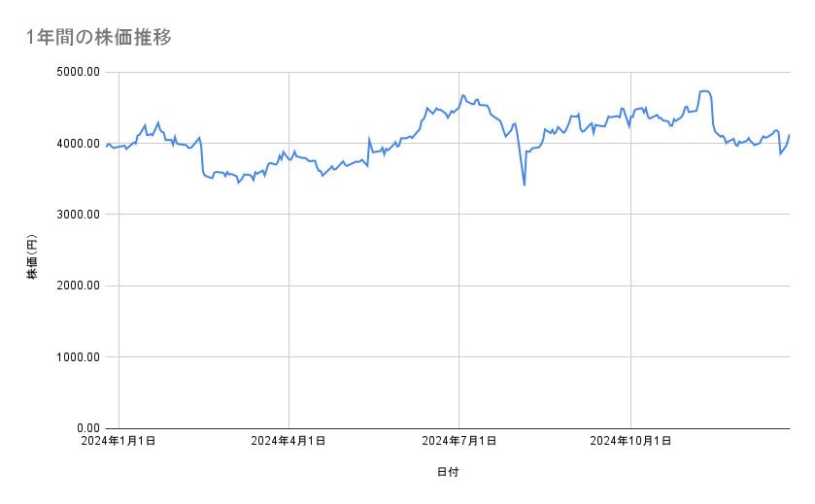The height and width of the screenshot is (504, 815).
Task: Select the 2024年7月1日 date label
Action: click(x=459, y=442)
